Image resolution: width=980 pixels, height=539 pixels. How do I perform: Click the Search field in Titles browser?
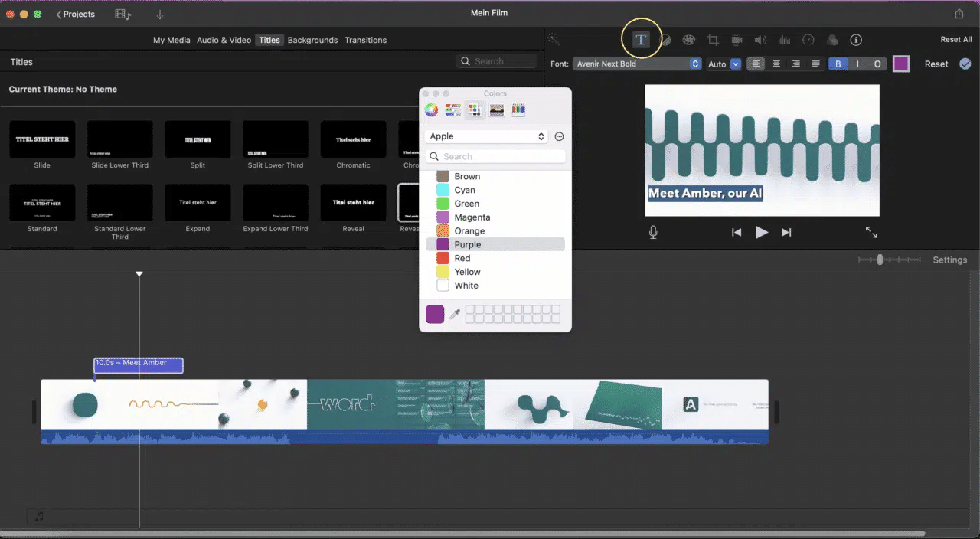[498, 61]
